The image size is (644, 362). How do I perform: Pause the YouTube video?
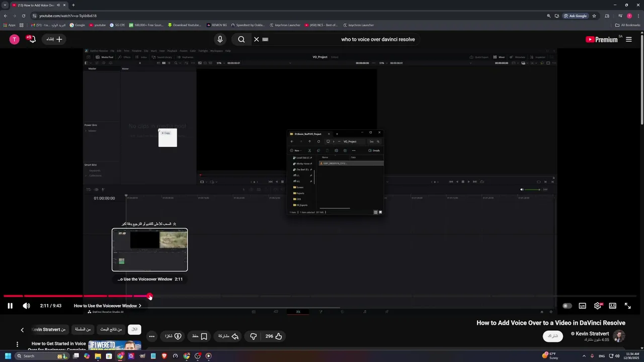(x=10, y=306)
